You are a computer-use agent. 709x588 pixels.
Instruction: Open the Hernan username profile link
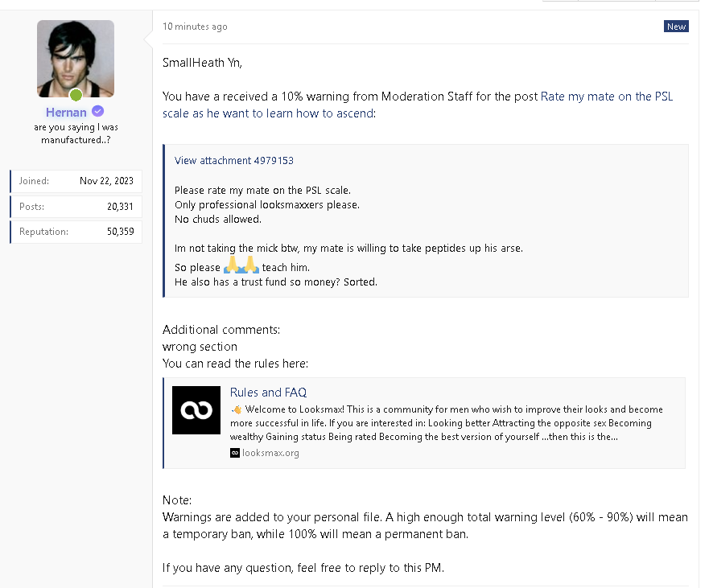coord(66,112)
